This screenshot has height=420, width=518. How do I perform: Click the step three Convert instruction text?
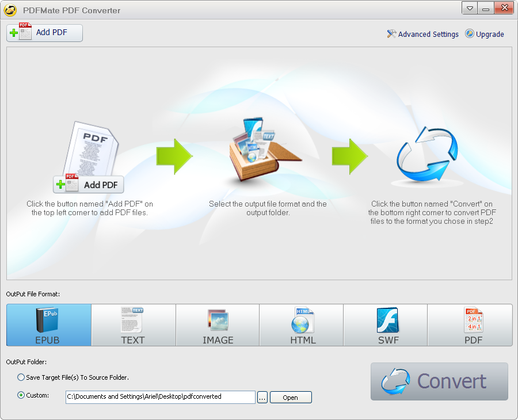[x=432, y=212]
